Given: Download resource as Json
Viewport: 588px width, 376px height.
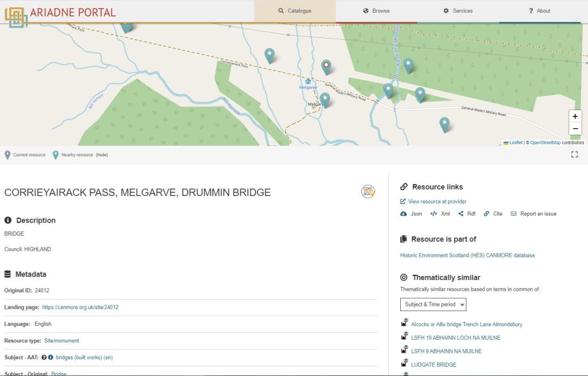Looking at the screenshot, I should [x=411, y=214].
